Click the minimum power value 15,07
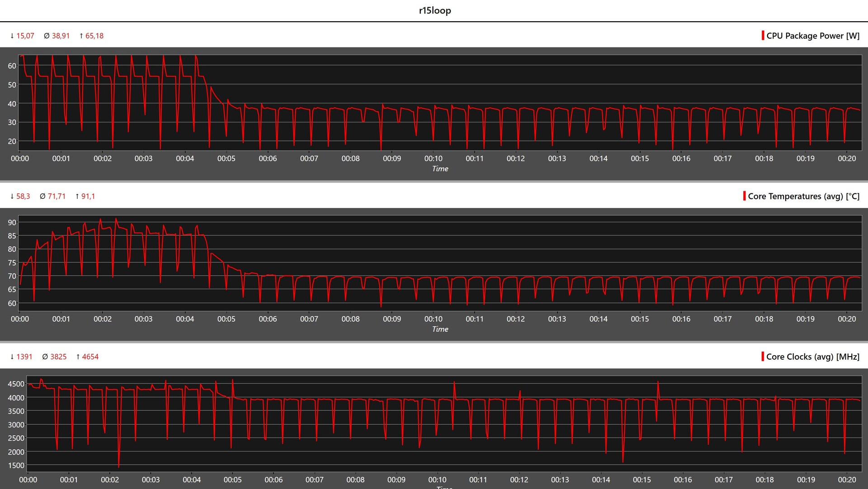The height and width of the screenshot is (489, 868). (25, 36)
